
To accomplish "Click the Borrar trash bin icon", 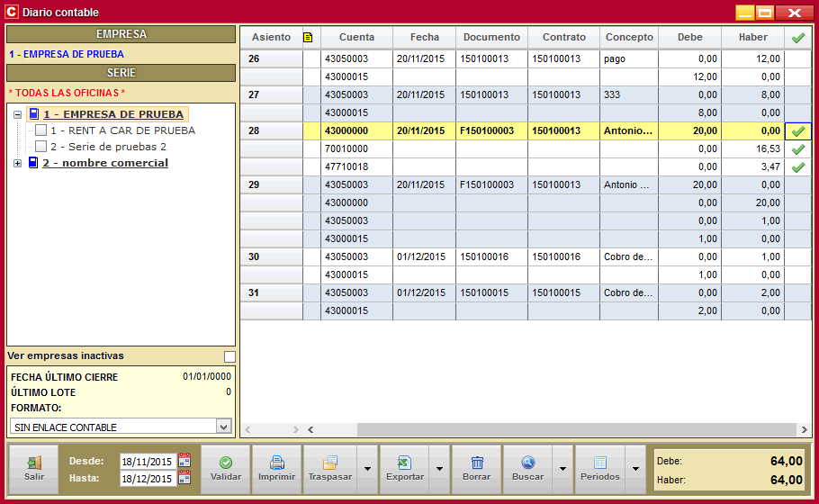I will [476, 463].
